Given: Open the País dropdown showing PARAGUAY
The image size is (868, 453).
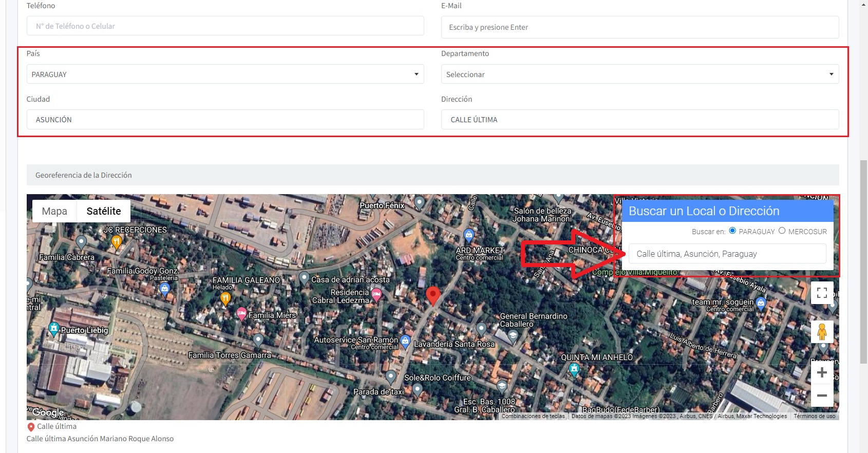Looking at the screenshot, I should 225,74.
